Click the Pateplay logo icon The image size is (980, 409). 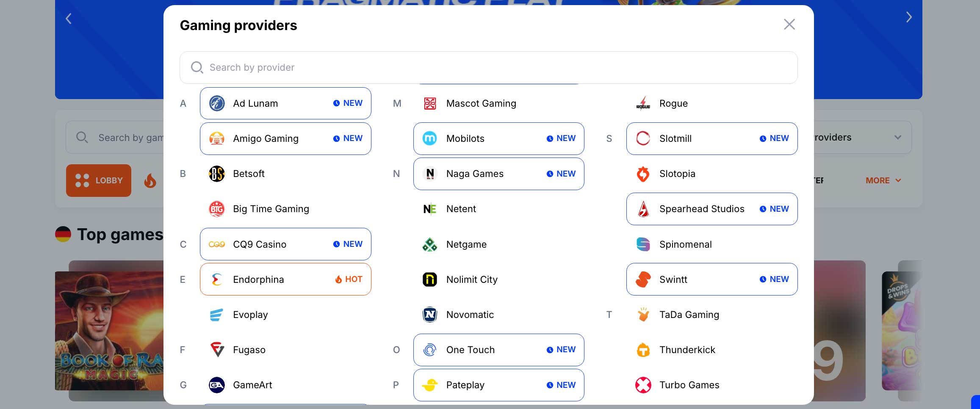click(430, 385)
